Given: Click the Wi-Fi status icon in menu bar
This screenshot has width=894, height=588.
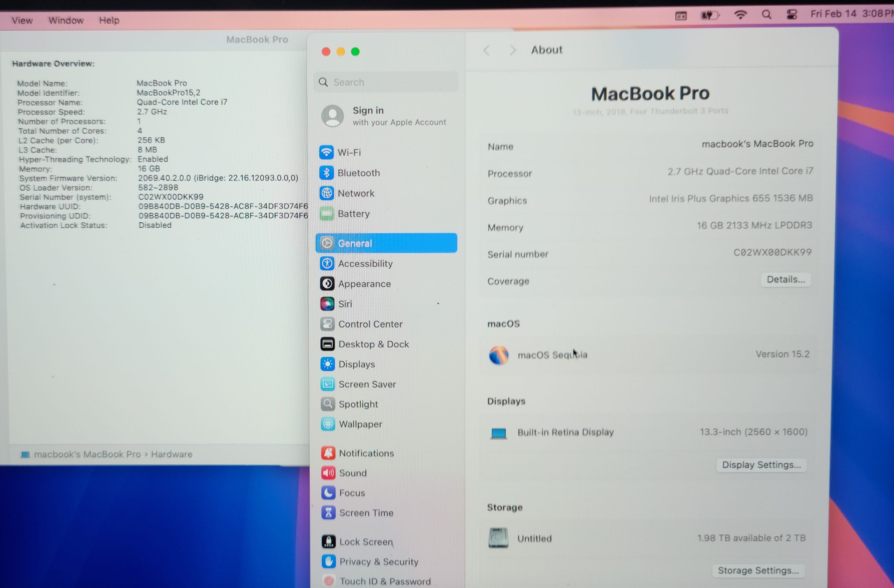Looking at the screenshot, I should coord(740,15).
